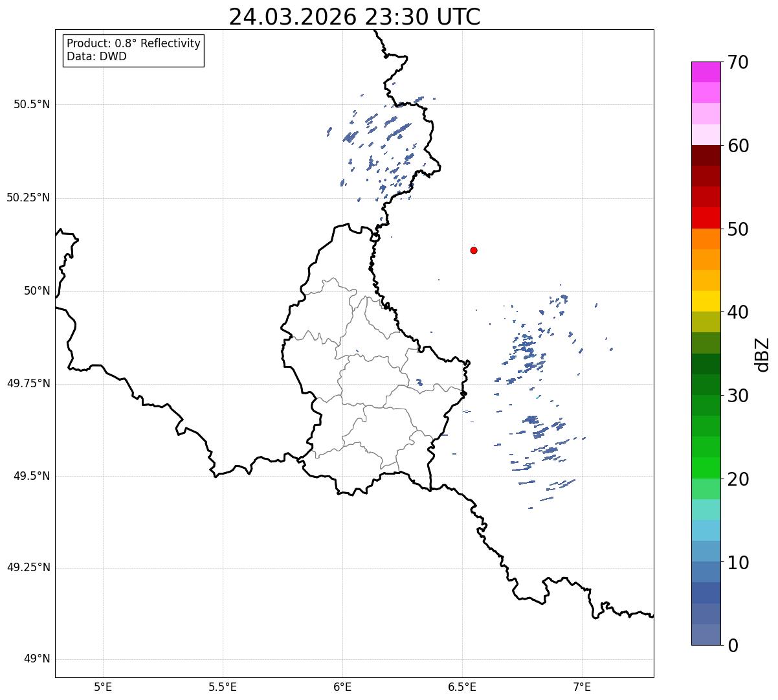
Task: Click the colorbar tick label 20
Action: tap(737, 479)
